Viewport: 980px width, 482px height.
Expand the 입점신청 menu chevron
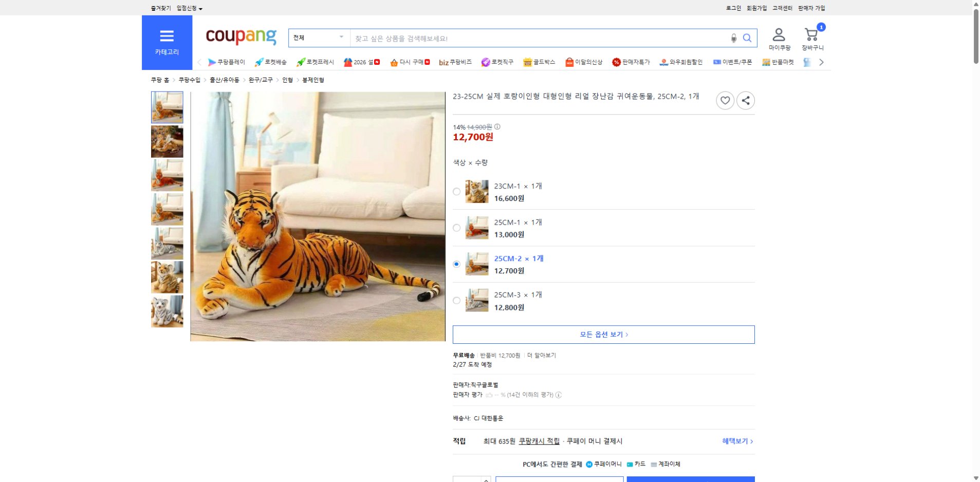coord(200,8)
